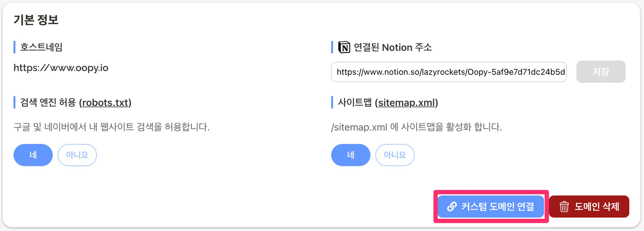Click the 사이트맵 heading text
The width and height of the screenshot is (644, 231).
pyautogui.click(x=355, y=103)
